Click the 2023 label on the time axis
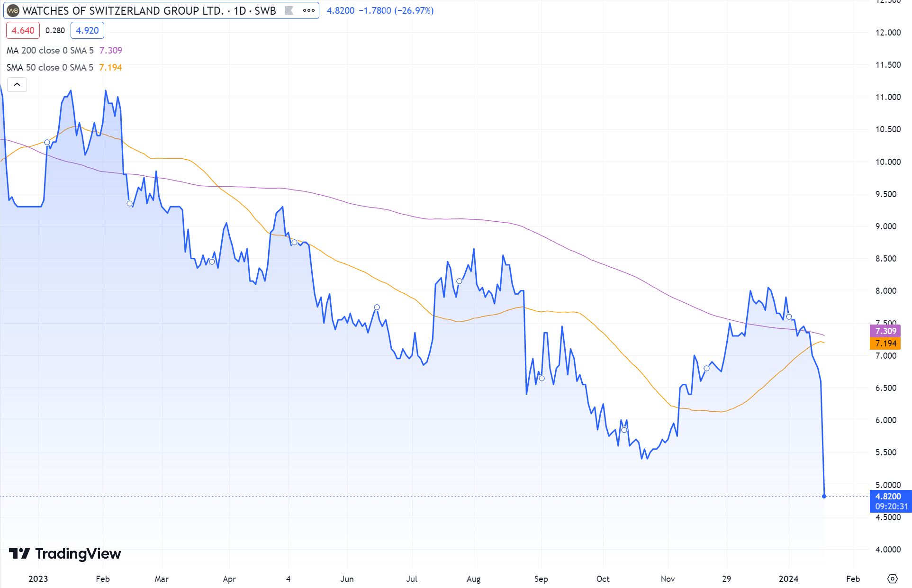 (x=38, y=579)
